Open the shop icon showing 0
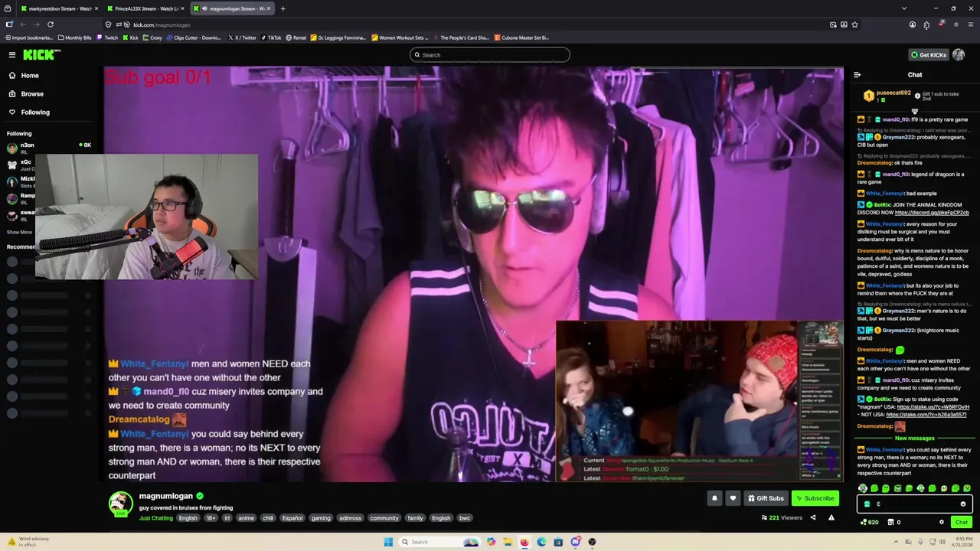The width and height of the screenshot is (980, 551). point(893,522)
